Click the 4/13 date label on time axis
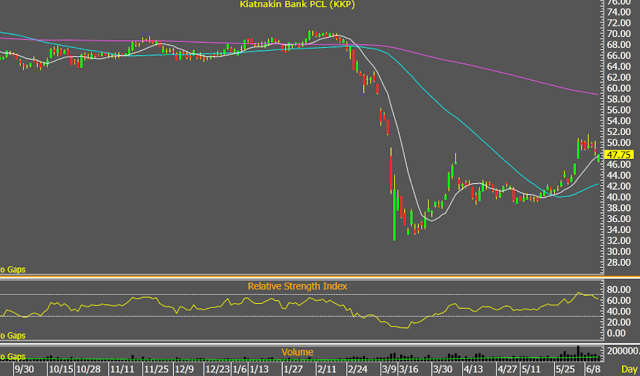Image resolution: width=640 pixels, height=376 pixels. click(473, 369)
